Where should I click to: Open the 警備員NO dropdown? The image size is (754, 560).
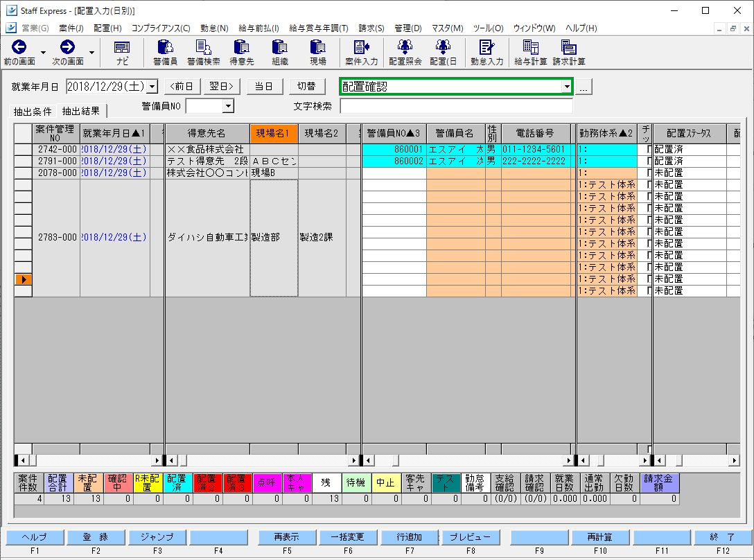click(228, 106)
